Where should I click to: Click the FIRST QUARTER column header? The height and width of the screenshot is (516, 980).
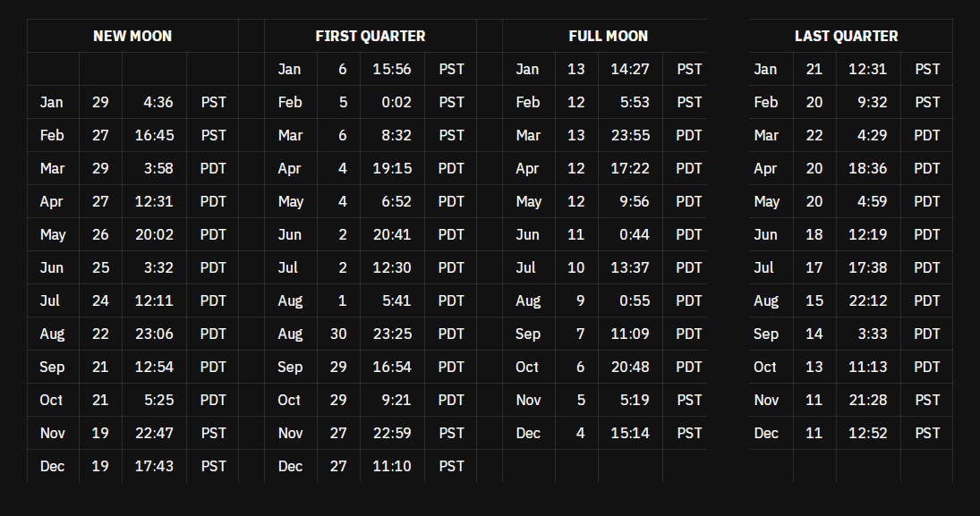pyautogui.click(x=370, y=37)
